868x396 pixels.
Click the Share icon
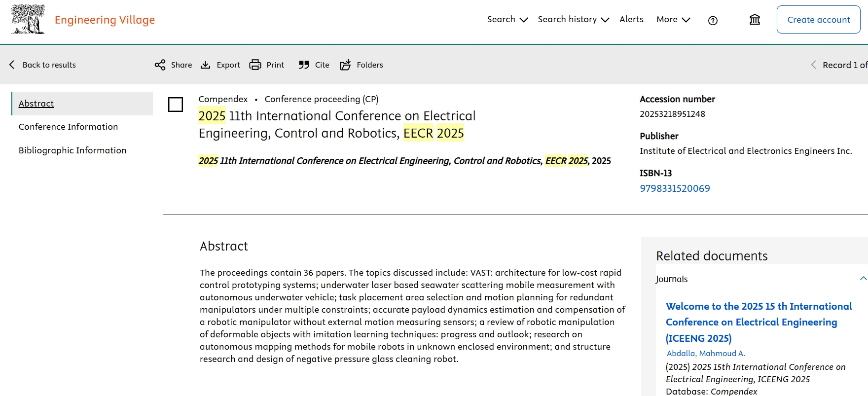pyautogui.click(x=160, y=65)
